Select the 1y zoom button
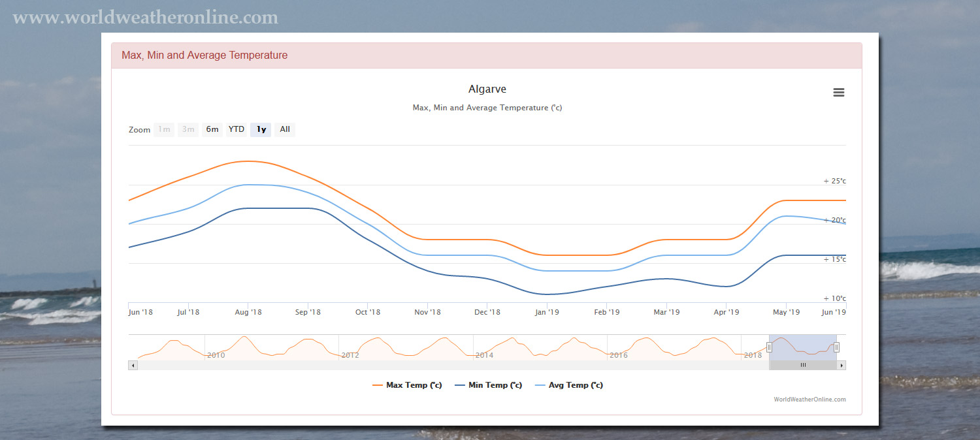The width and height of the screenshot is (980, 440). click(261, 129)
